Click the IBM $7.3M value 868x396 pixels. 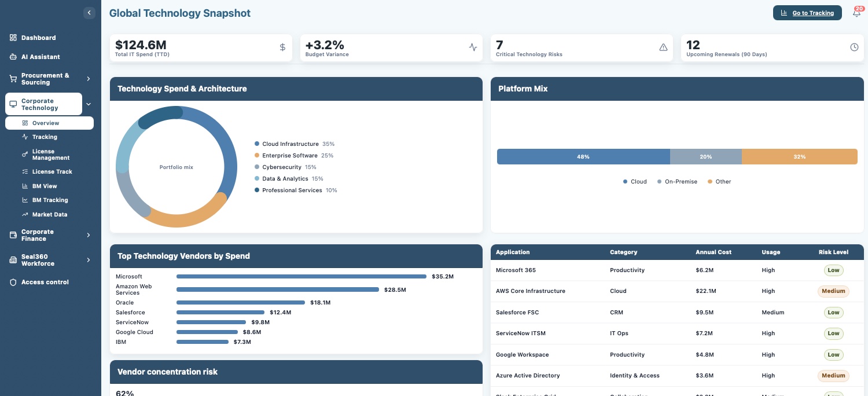tap(242, 342)
